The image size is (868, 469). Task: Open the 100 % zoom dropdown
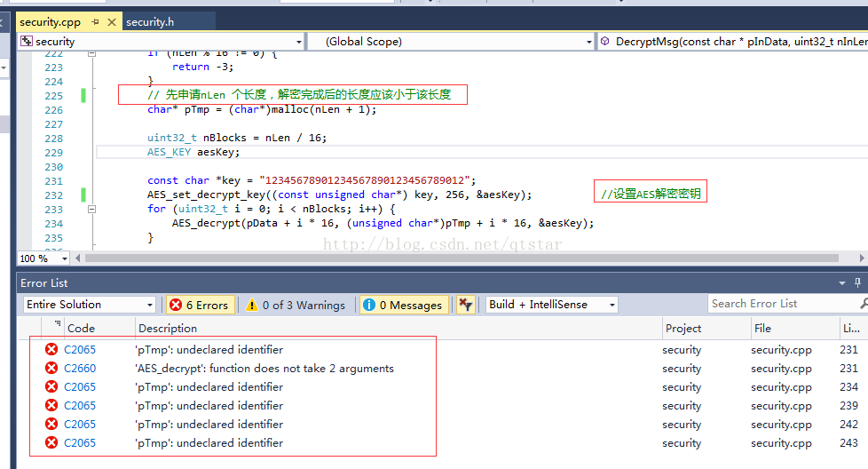(x=64, y=258)
